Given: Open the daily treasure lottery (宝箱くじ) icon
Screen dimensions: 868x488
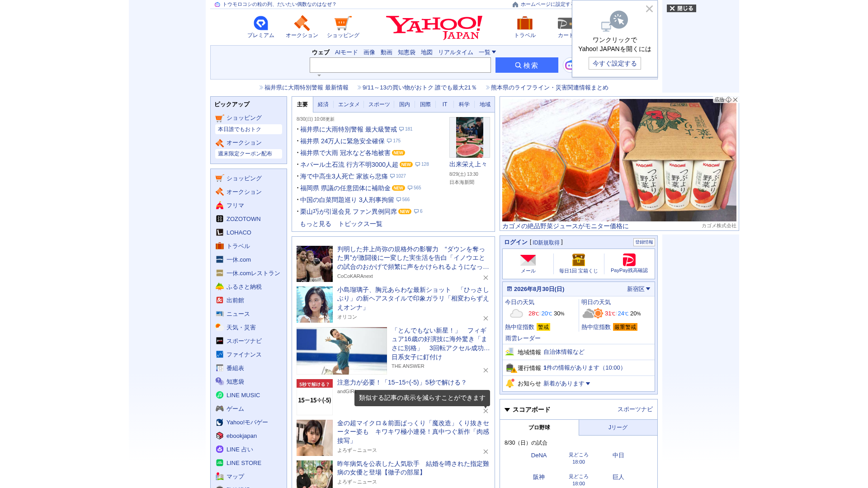Looking at the screenshot, I should point(578,264).
